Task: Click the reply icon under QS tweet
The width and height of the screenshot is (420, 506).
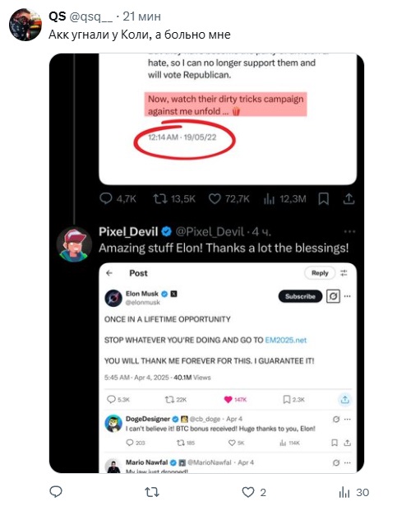Action: pos(56,492)
